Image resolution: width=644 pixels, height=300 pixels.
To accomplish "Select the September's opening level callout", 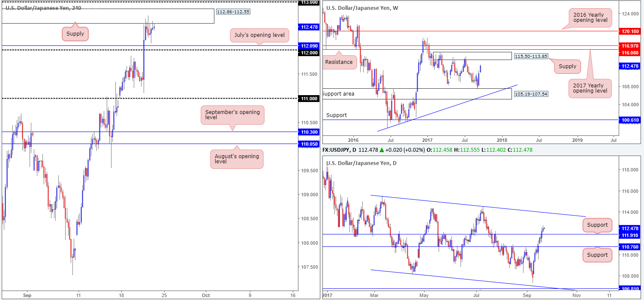I will coord(232,115).
